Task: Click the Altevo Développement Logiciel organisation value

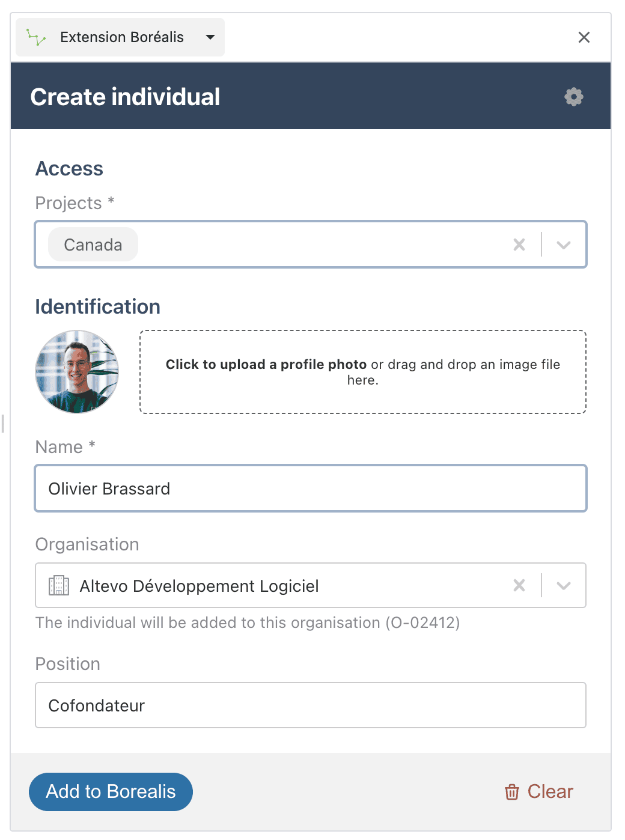Action: pos(199,586)
